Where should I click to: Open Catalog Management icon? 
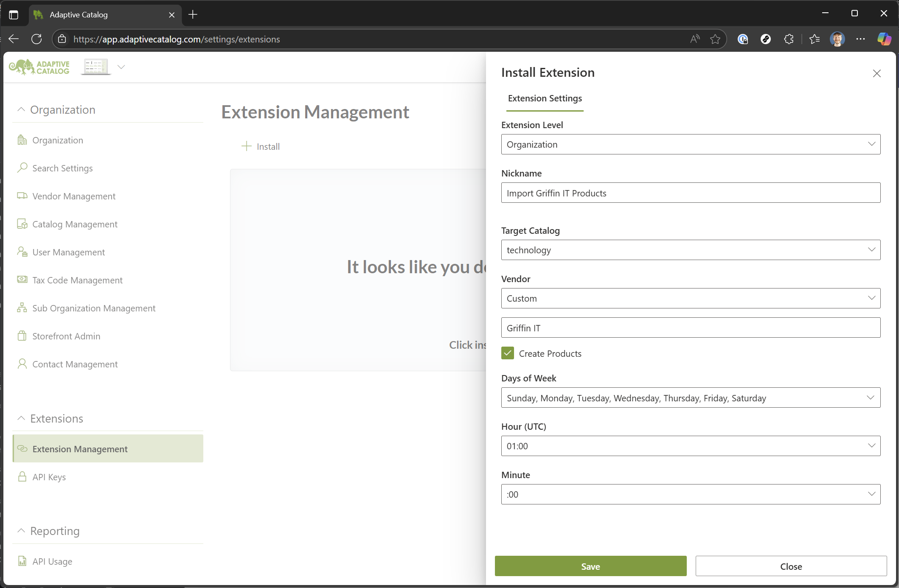tap(22, 224)
